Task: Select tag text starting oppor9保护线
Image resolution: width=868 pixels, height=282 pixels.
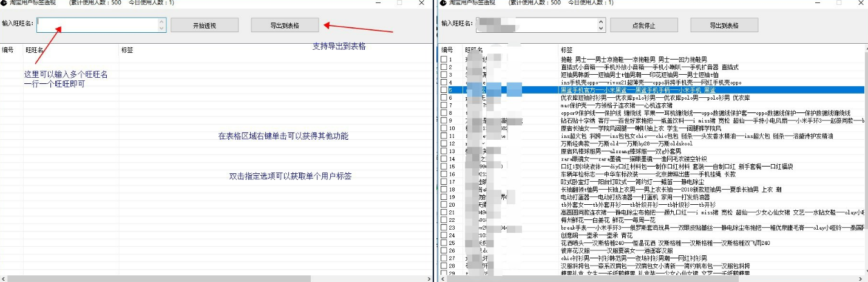Action: (x=706, y=113)
